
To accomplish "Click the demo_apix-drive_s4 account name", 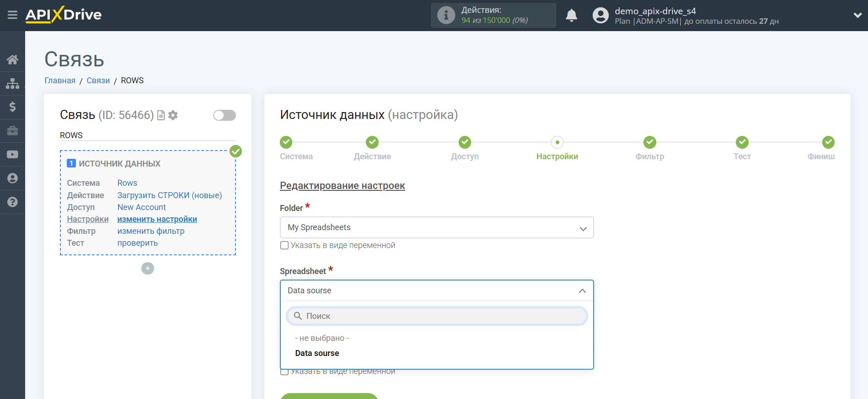I will [x=655, y=11].
